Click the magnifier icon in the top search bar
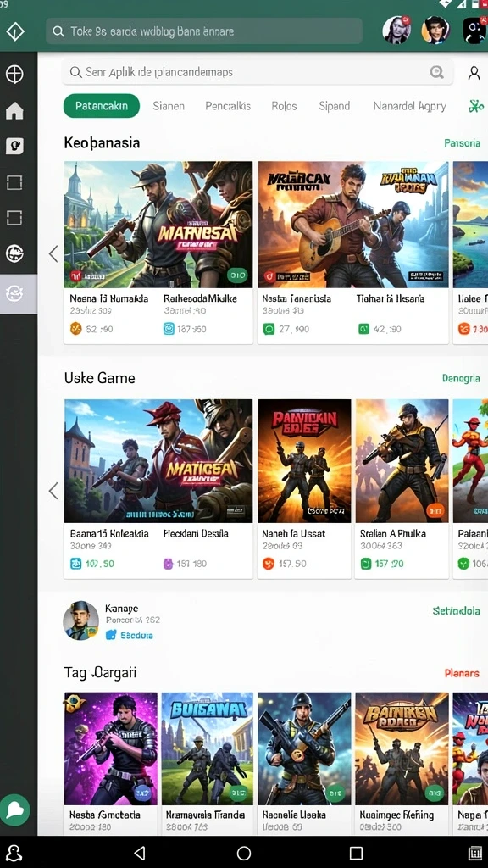The height and width of the screenshot is (868, 488). coord(58,31)
